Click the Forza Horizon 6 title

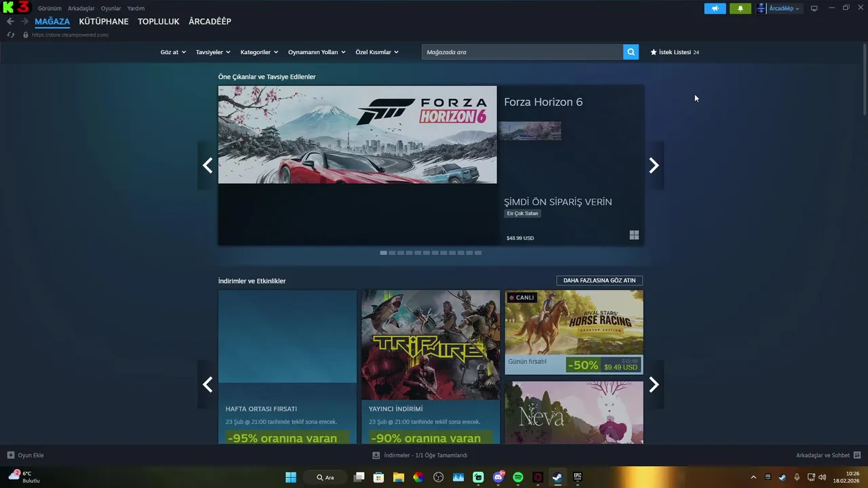(543, 102)
